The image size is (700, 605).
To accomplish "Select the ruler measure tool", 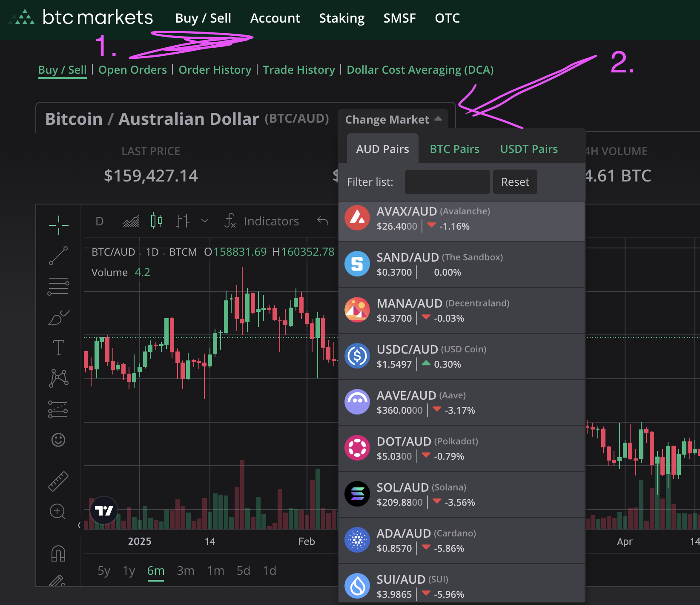I will [x=58, y=481].
